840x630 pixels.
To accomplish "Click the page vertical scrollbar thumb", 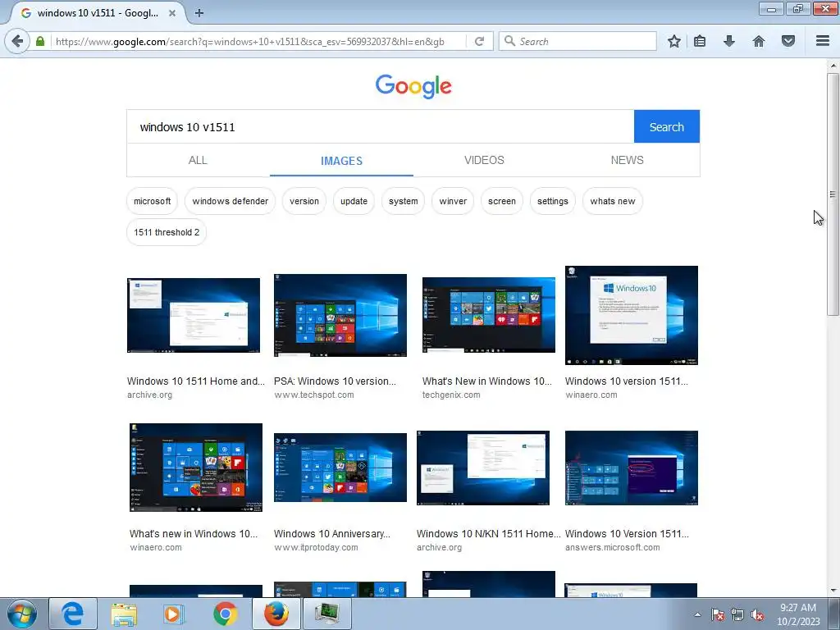I will 833,194.
